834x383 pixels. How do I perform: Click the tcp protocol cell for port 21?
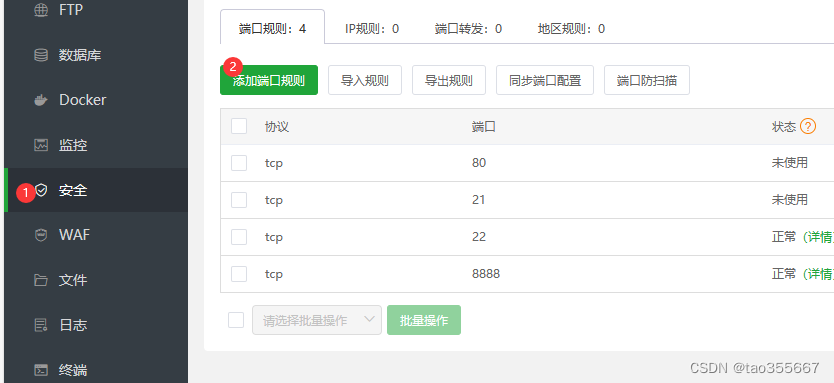[x=273, y=201]
